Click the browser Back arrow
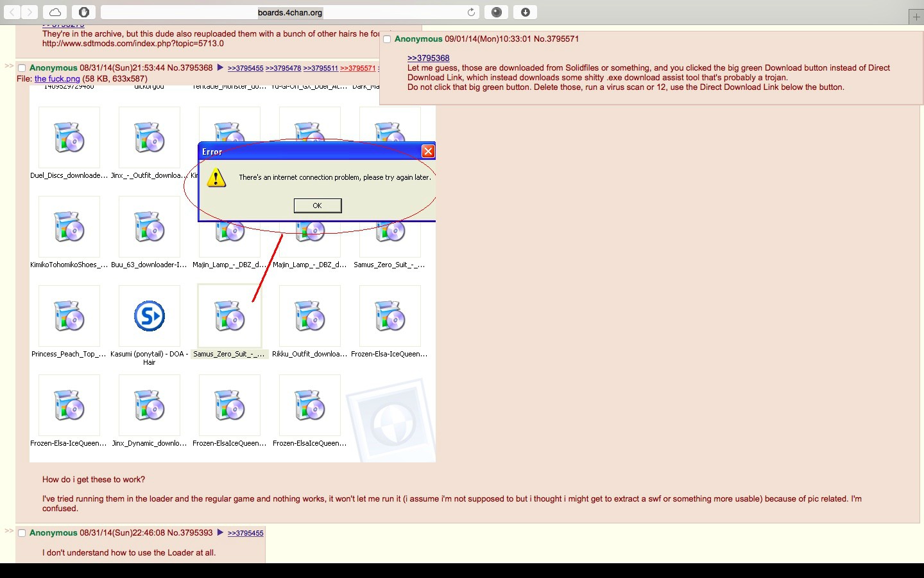This screenshot has height=578, width=924. point(13,12)
